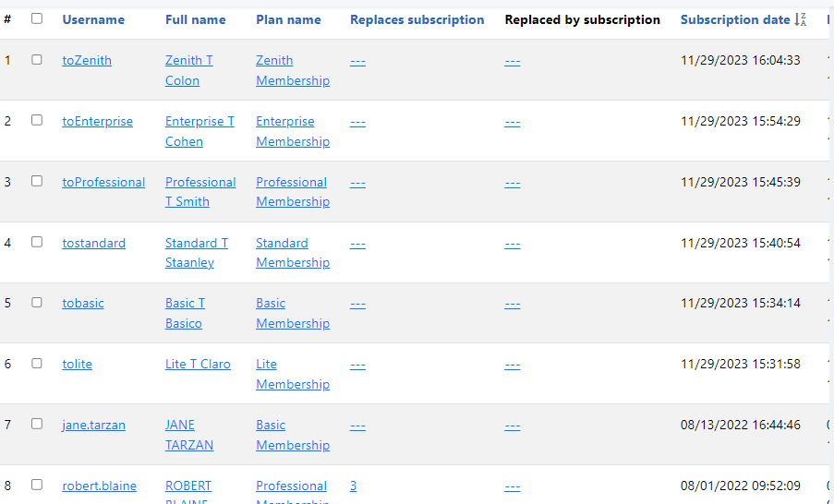Open the tobasic username link

tap(83, 303)
